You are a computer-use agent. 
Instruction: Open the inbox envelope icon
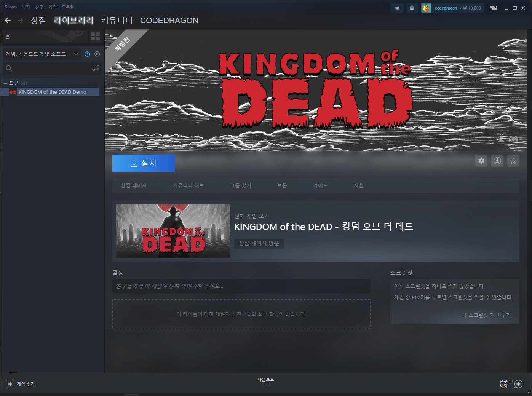click(x=412, y=8)
